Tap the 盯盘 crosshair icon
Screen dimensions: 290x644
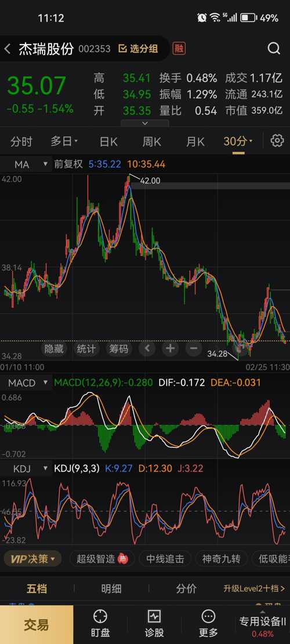[100, 617]
